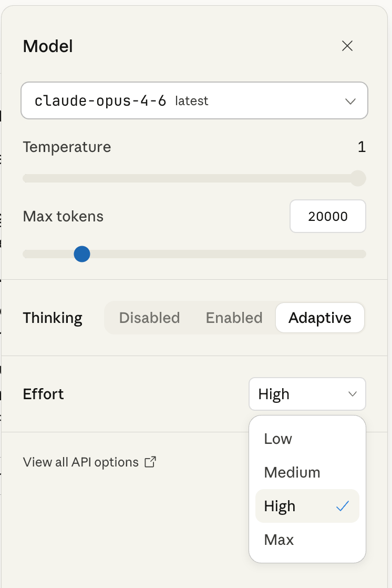
Task: Click the X to close the Model panel
Action: click(347, 46)
